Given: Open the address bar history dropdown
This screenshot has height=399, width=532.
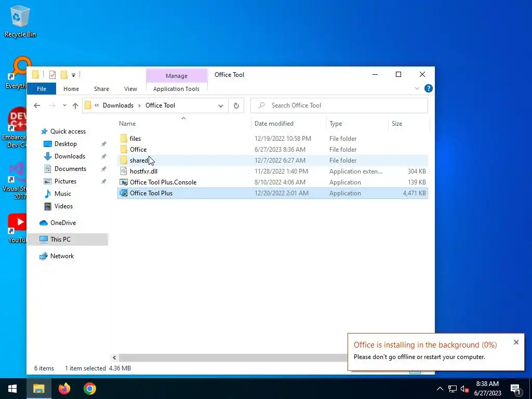Looking at the screenshot, I should pos(221,106).
